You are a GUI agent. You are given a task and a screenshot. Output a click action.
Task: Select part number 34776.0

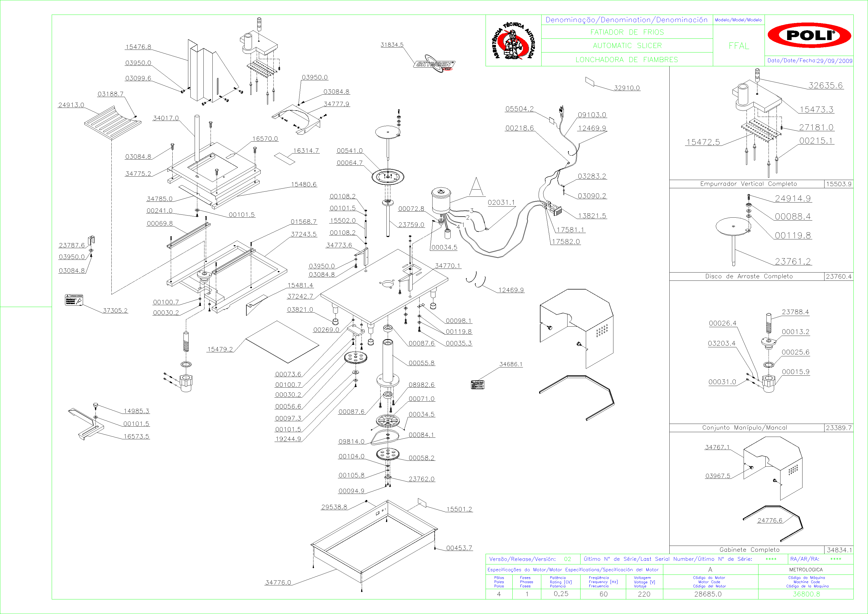click(278, 583)
